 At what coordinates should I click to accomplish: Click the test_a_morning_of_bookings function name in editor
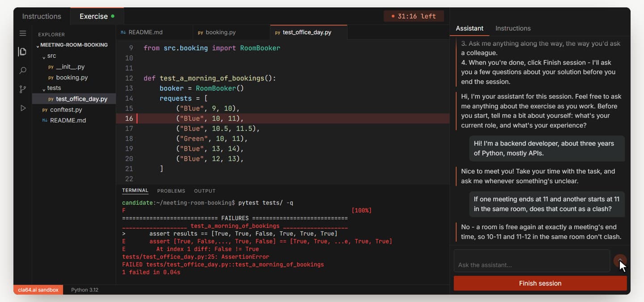tap(212, 78)
